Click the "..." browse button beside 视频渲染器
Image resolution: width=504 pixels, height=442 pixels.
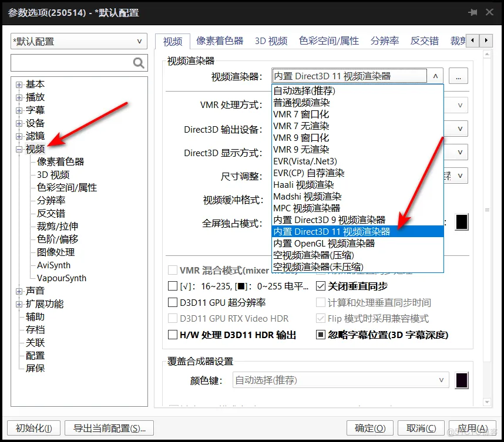458,76
